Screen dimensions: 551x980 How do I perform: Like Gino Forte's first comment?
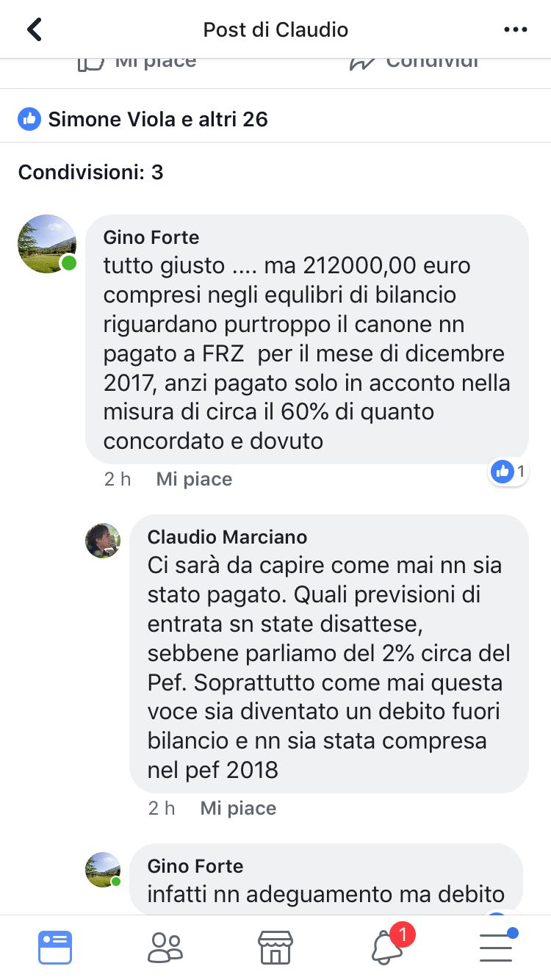[x=194, y=479]
